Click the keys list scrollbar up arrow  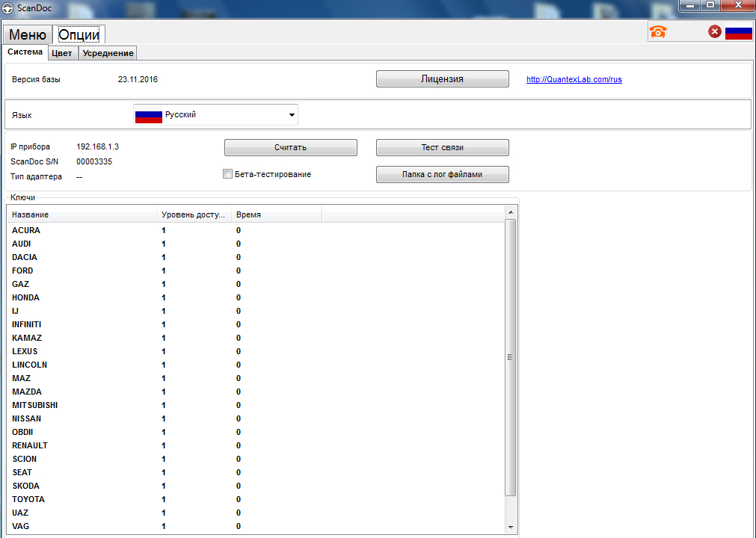(x=511, y=212)
